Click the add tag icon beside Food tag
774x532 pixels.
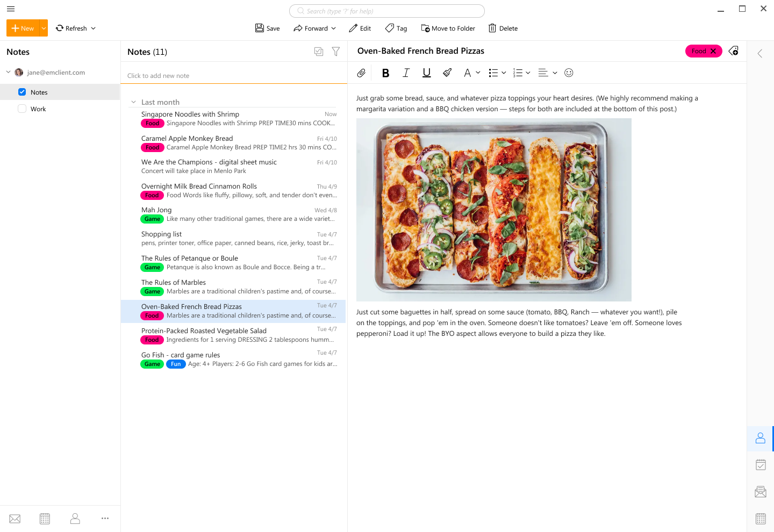tap(734, 51)
